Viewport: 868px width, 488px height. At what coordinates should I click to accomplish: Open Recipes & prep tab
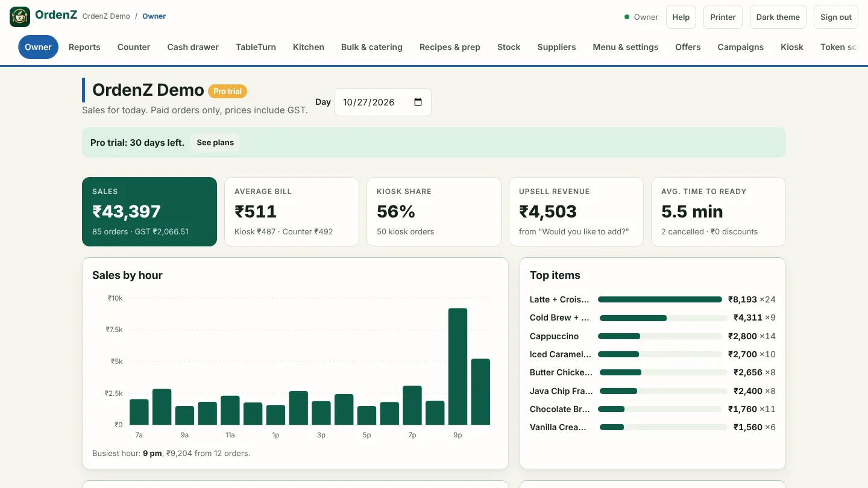tap(450, 47)
